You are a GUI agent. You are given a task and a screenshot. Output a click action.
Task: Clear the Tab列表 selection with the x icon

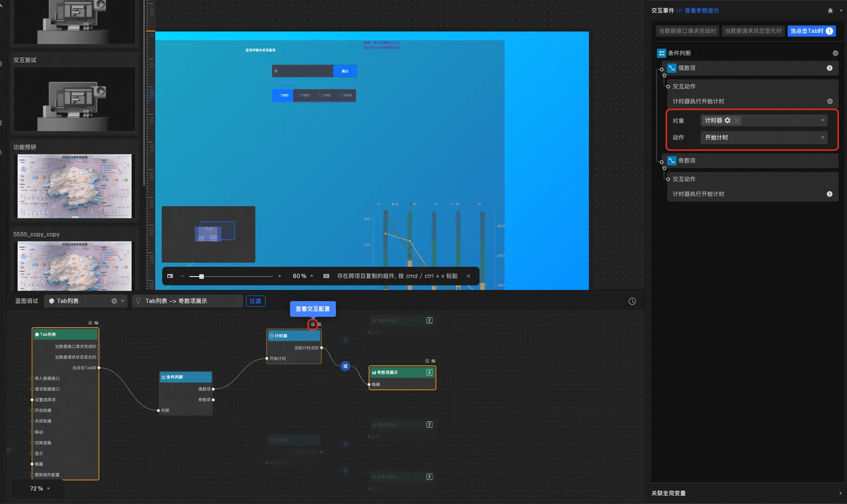[x=114, y=301]
